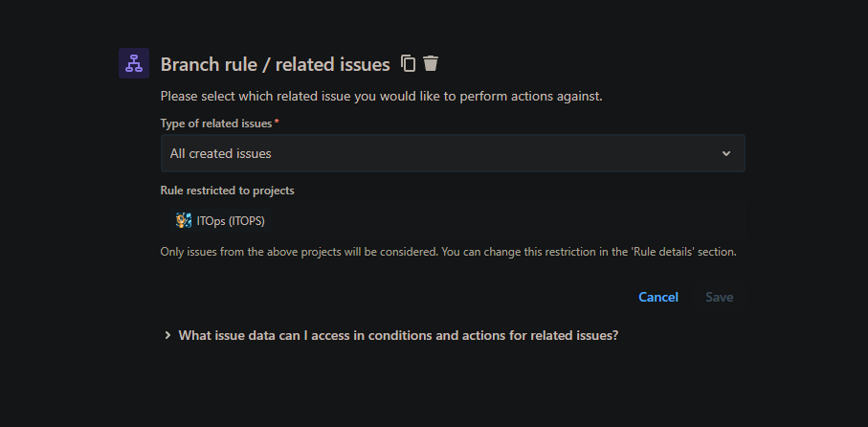Screen dimensions: 868x427
Task: Open the 'All created issues' select box
Action: 452,153
